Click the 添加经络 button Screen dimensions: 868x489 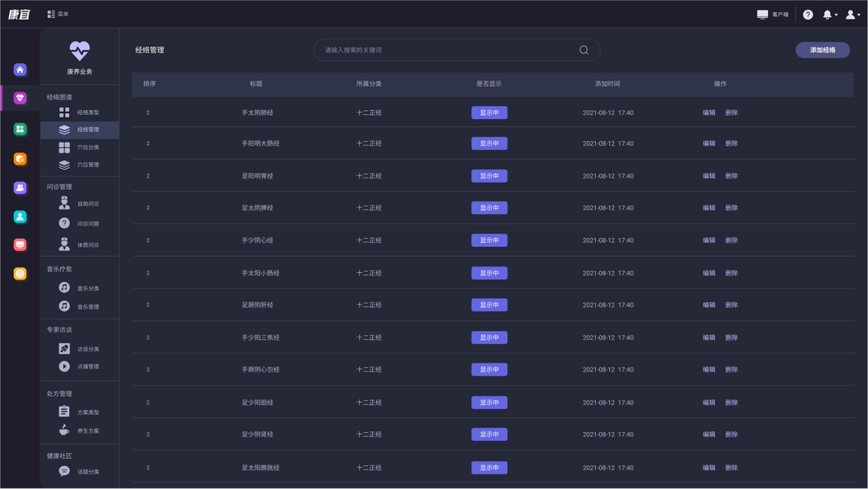[822, 51]
